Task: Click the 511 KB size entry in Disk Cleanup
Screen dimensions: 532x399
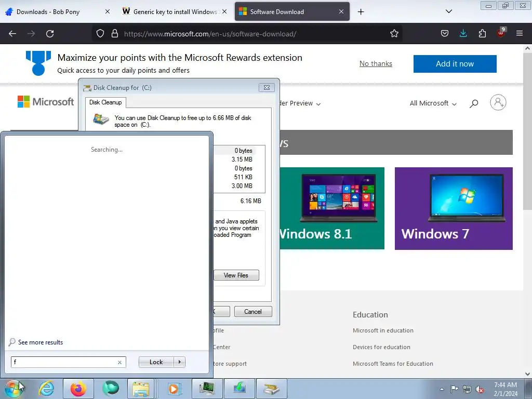Action: tap(243, 177)
